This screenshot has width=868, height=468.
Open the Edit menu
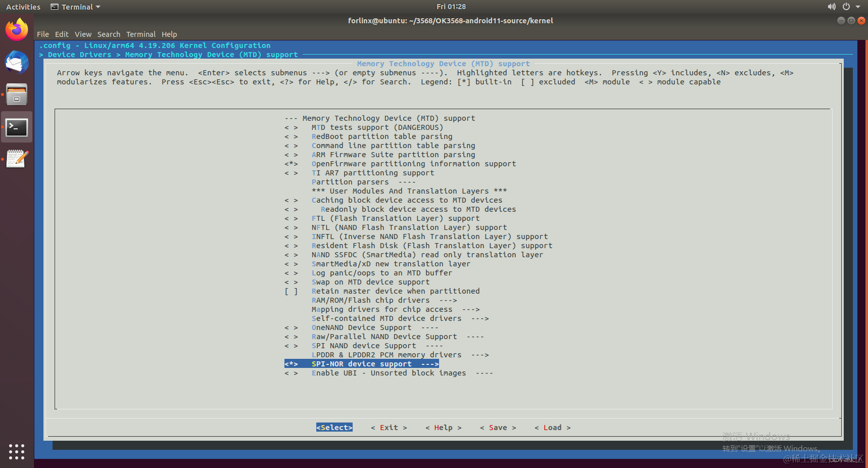pyautogui.click(x=62, y=34)
